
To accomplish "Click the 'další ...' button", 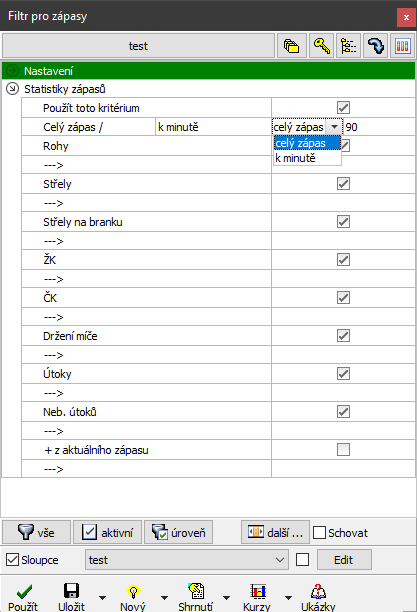I will coord(275,532).
